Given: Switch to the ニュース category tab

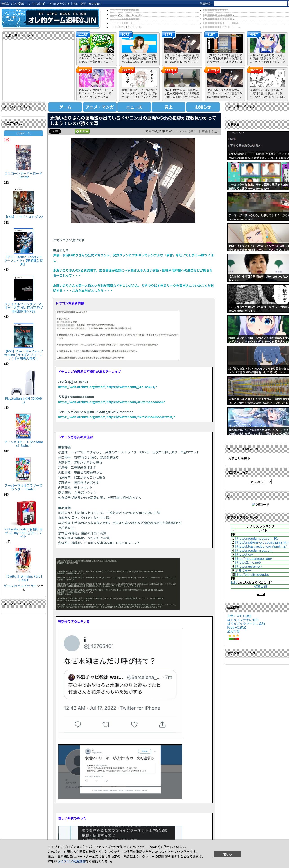Looking at the screenshot, I should [134, 107].
